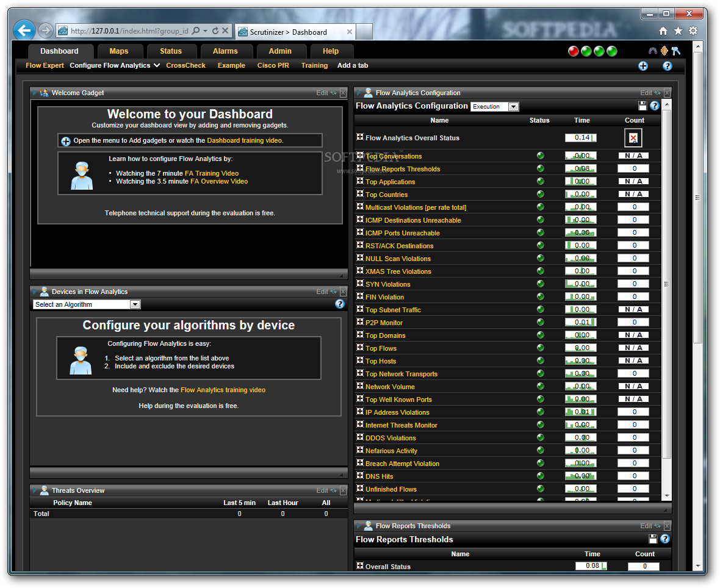Toggle status light for IP Address Violations

pos(541,412)
